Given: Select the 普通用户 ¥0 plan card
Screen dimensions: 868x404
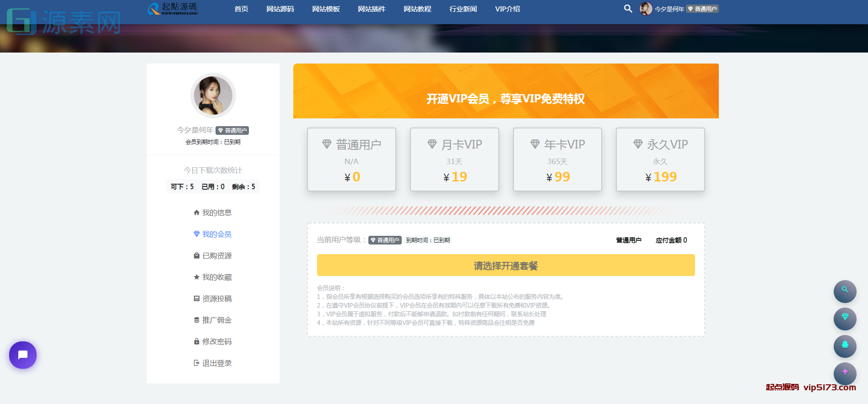Looking at the screenshot, I should point(351,159).
